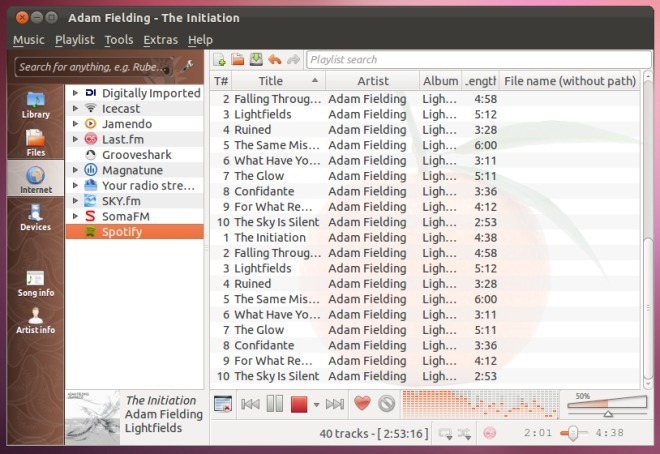The height and width of the screenshot is (454, 660).
Task: Click the Magnatune service icon
Action: point(90,170)
